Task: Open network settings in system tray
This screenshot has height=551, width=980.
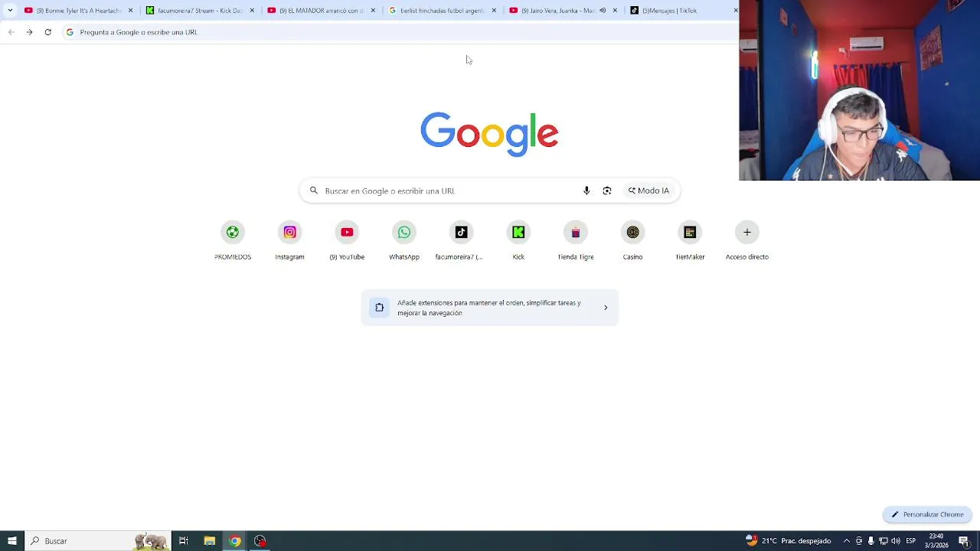Action: [x=884, y=541]
